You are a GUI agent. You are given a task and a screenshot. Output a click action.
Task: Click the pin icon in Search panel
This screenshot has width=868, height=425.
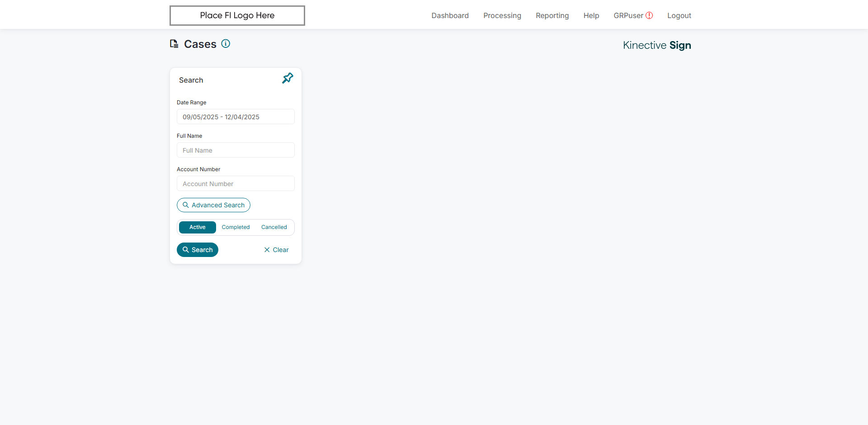288,78
